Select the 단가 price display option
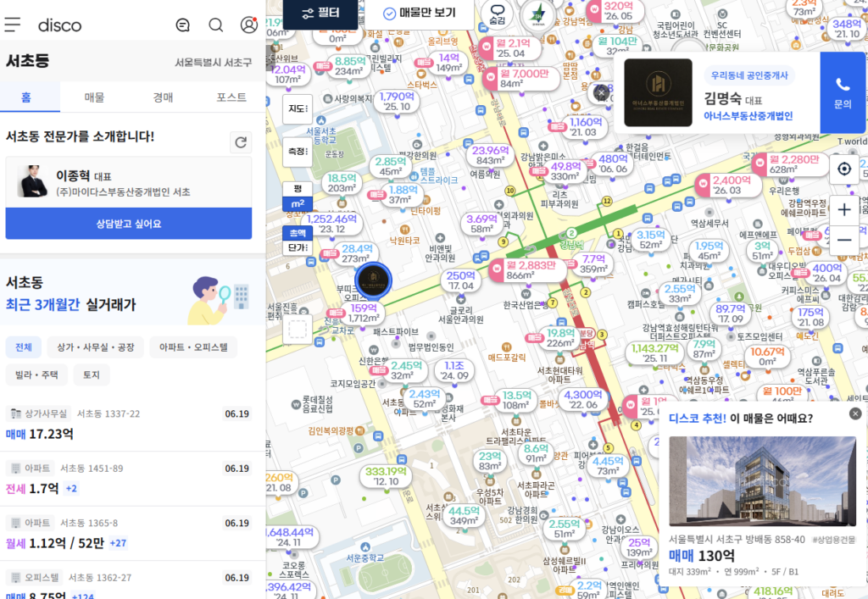The height and width of the screenshot is (599, 868). [298, 247]
